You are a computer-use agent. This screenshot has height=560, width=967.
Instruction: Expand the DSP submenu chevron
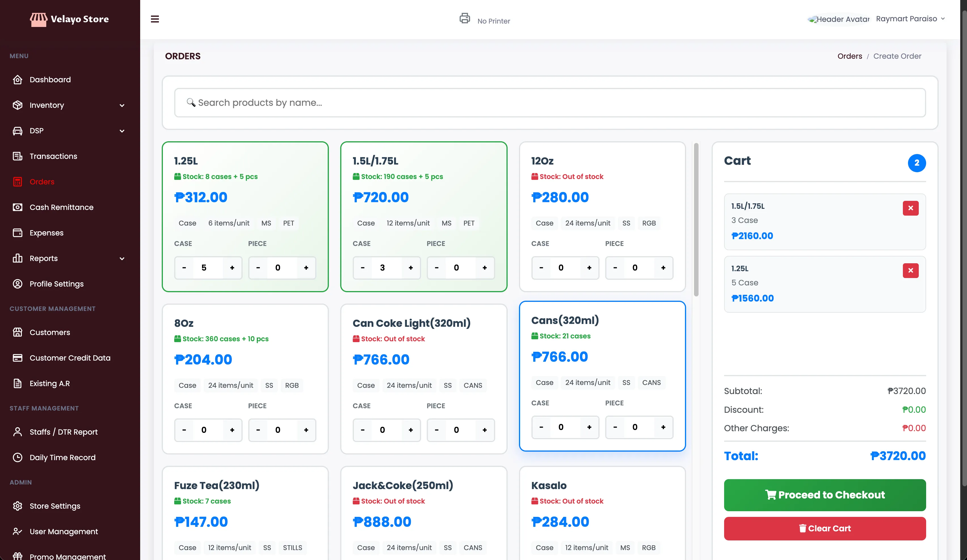[x=122, y=131]
